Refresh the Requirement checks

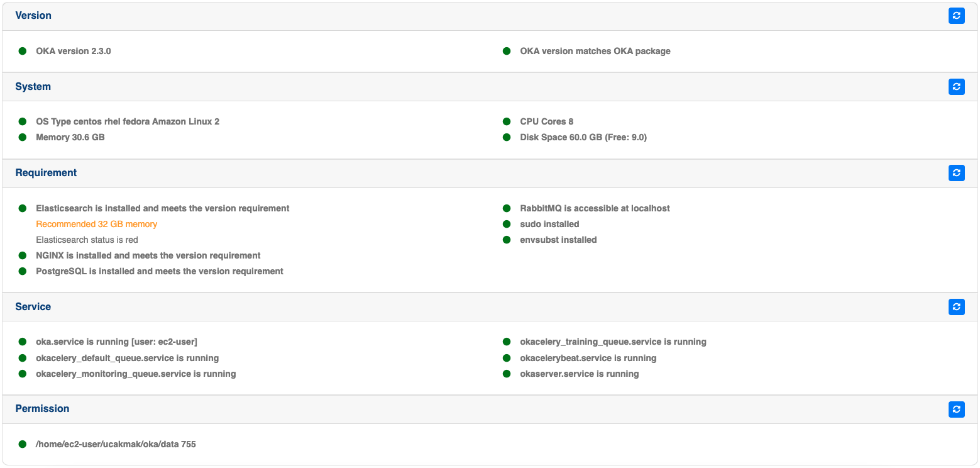click(x=956, y=173)
